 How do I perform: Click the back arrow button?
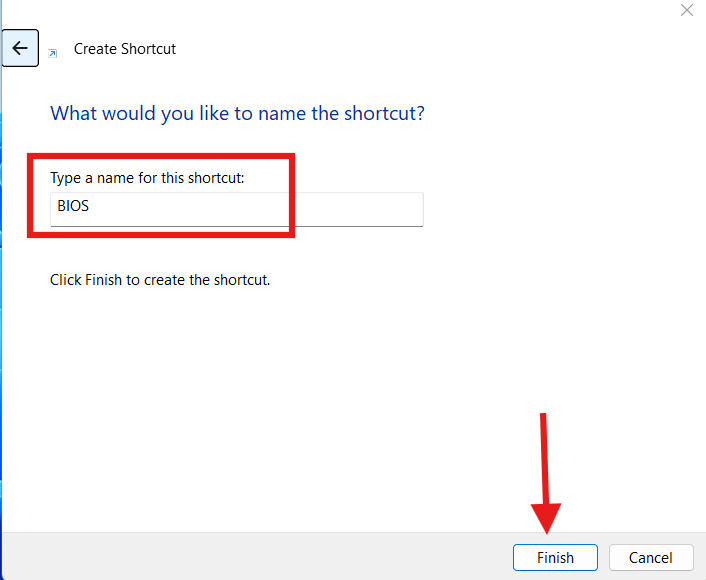pyautogui.click(x=20, y=48)
